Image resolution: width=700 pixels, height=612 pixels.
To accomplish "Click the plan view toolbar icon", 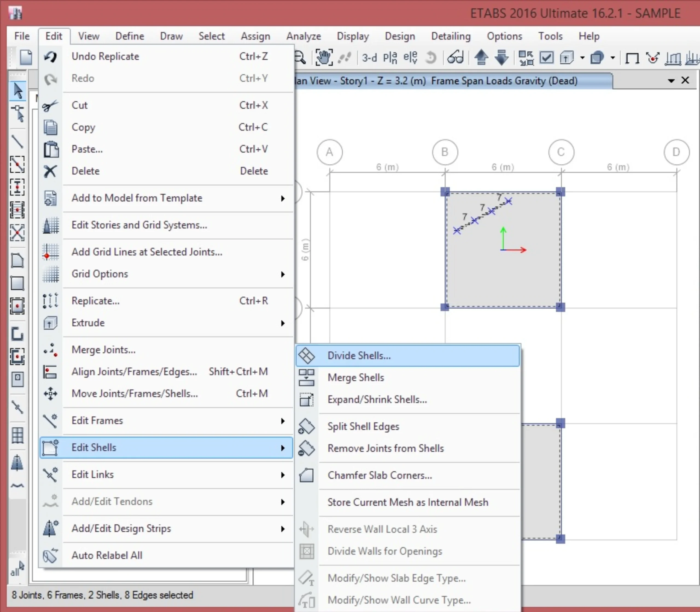I will [390, 58].
